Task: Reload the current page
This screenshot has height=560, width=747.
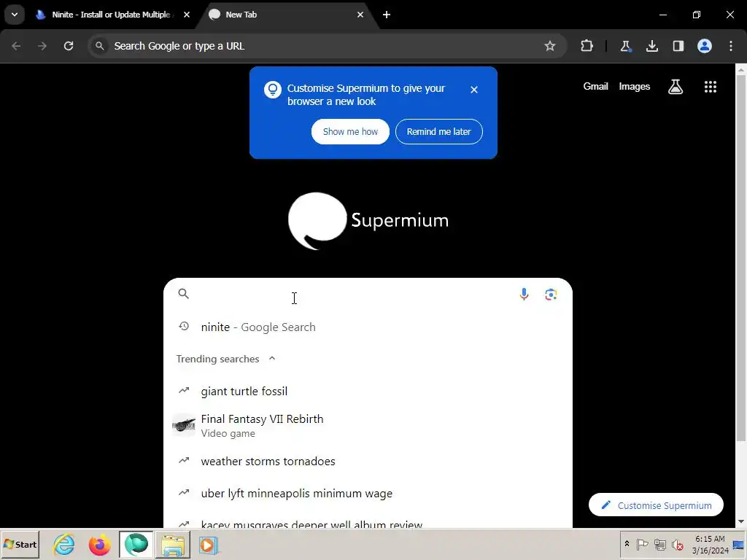Action: (69, 46)
